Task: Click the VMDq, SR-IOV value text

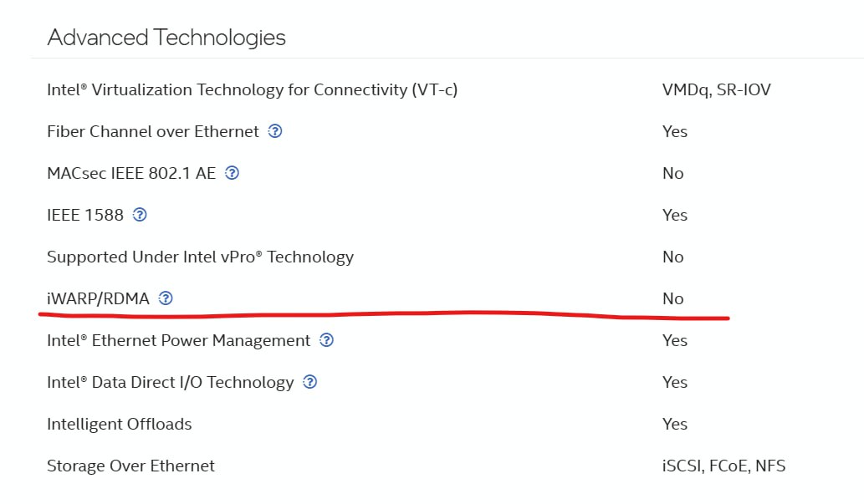Action: 716,89
